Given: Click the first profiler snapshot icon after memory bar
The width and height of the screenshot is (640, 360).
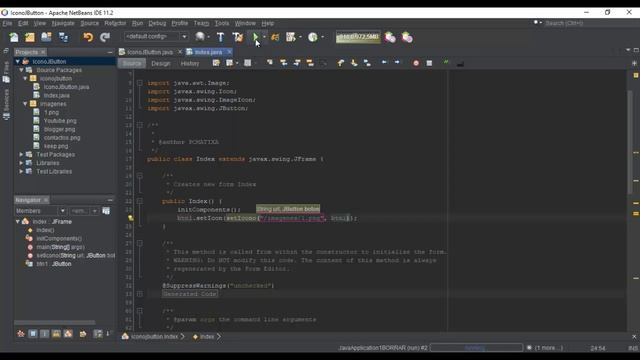Looking at the screenshot, I should (x=390, y=37).
